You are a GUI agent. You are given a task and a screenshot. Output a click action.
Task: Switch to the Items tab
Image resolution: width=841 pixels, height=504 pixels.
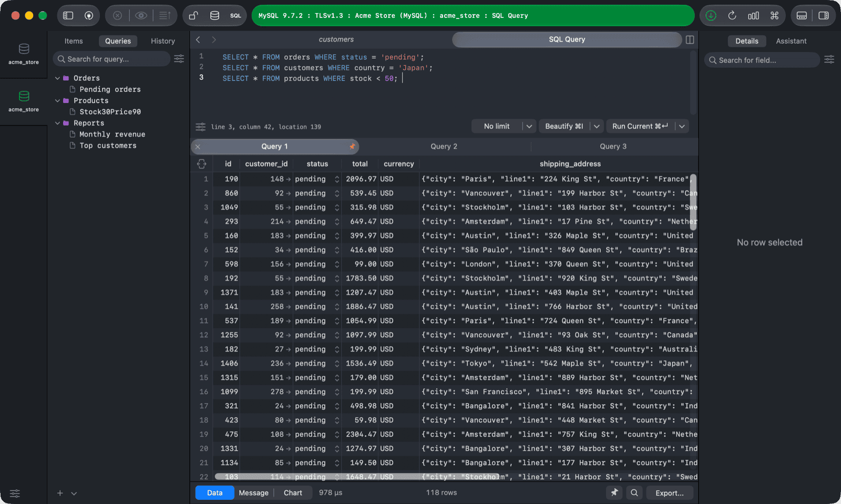74,41
